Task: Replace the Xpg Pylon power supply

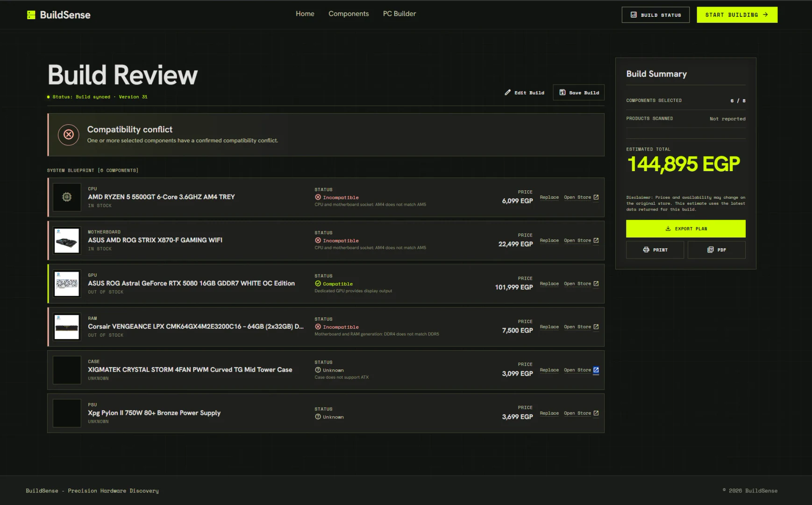Action: point(549,413)
